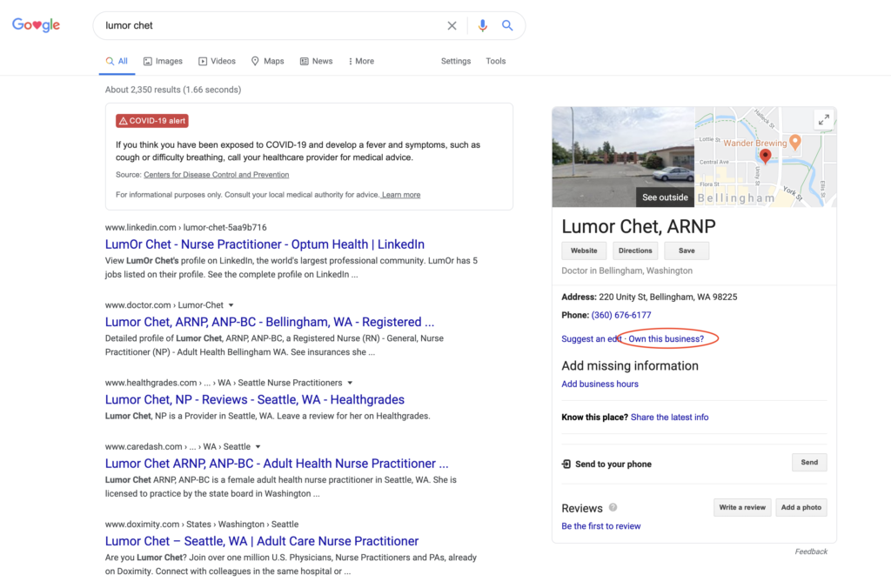
Task: Open the doctor.com Lumor Chet result
Action: (270, 322)
